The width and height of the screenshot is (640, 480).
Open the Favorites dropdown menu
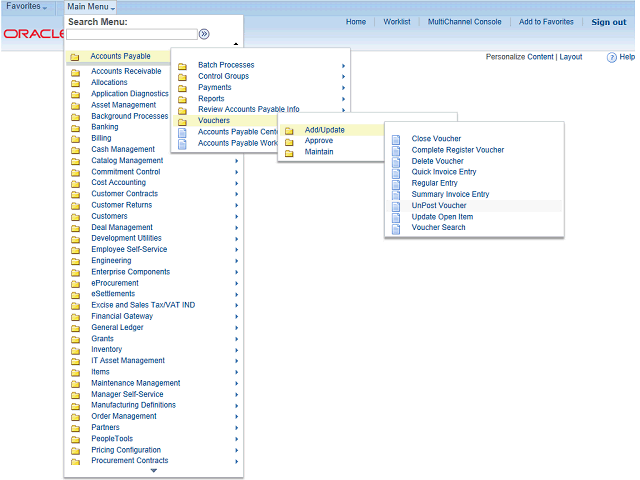(27, 7)
